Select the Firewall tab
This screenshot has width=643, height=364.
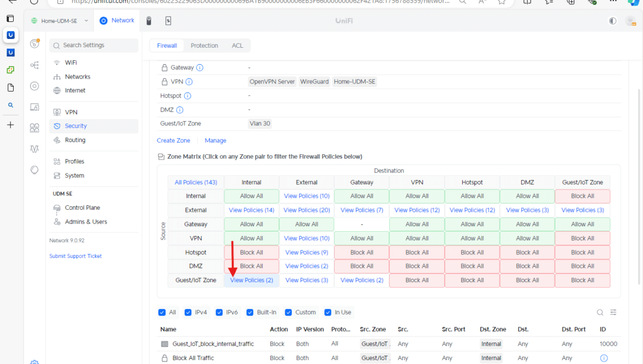click(x=167, y=46)
